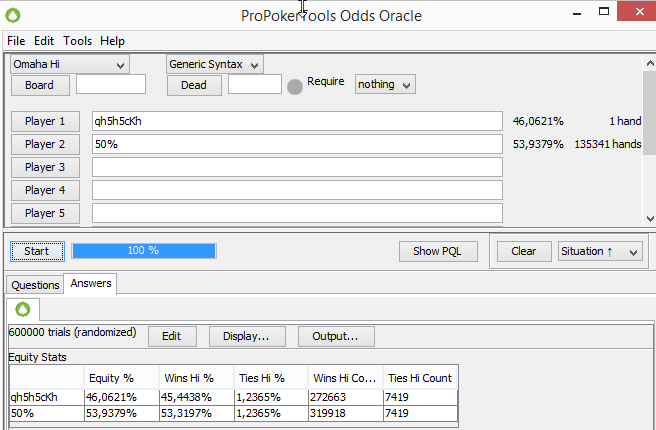
Task: Open the File menu
Action: coord(16,41)
